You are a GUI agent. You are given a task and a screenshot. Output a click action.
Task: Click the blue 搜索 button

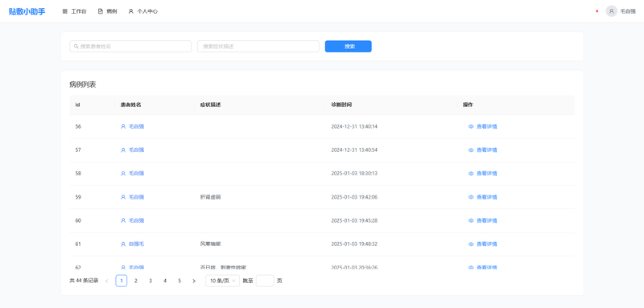pos(349,47)
